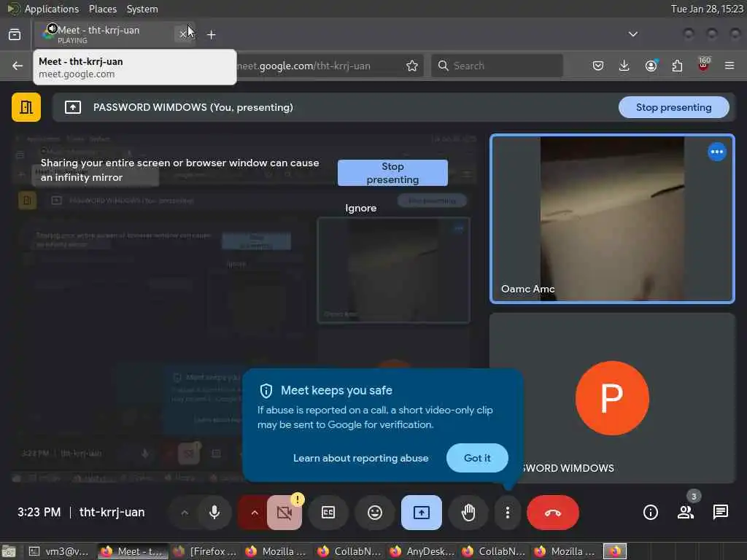Raise hand in the meeting
Viewport: 747px width, 560px height.
(468, 513)
